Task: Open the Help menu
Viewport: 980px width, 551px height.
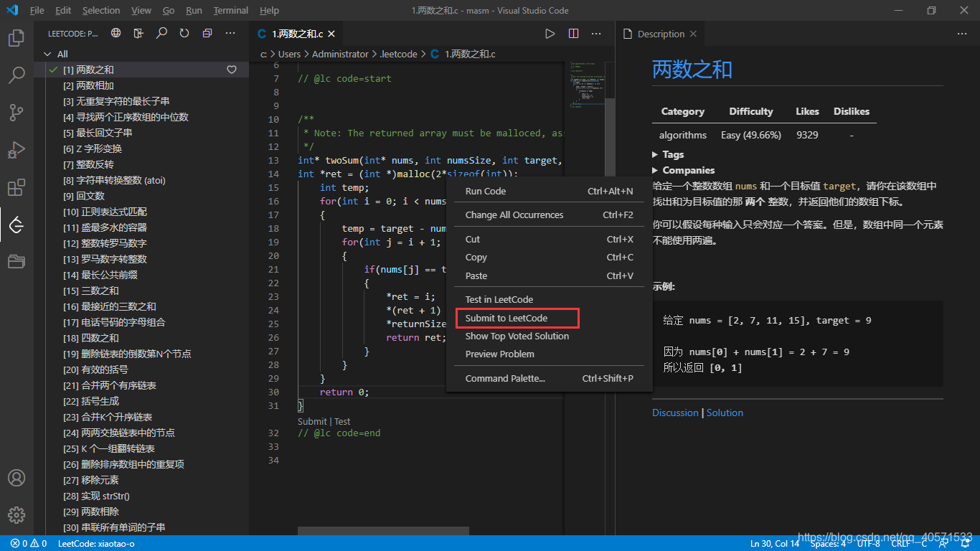Action: coord(270,10)
